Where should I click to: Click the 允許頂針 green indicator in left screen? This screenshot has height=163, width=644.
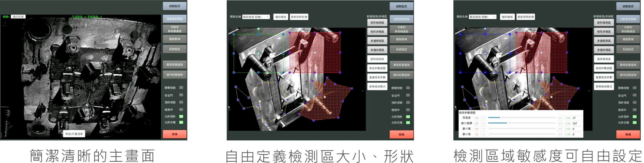[x=181, y=117]
